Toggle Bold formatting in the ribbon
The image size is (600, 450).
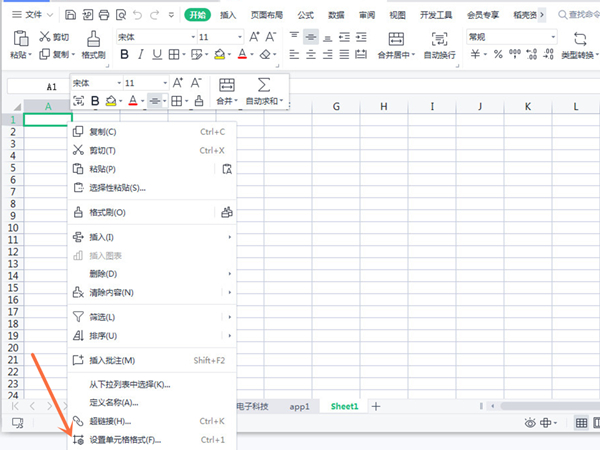(119, 54)
